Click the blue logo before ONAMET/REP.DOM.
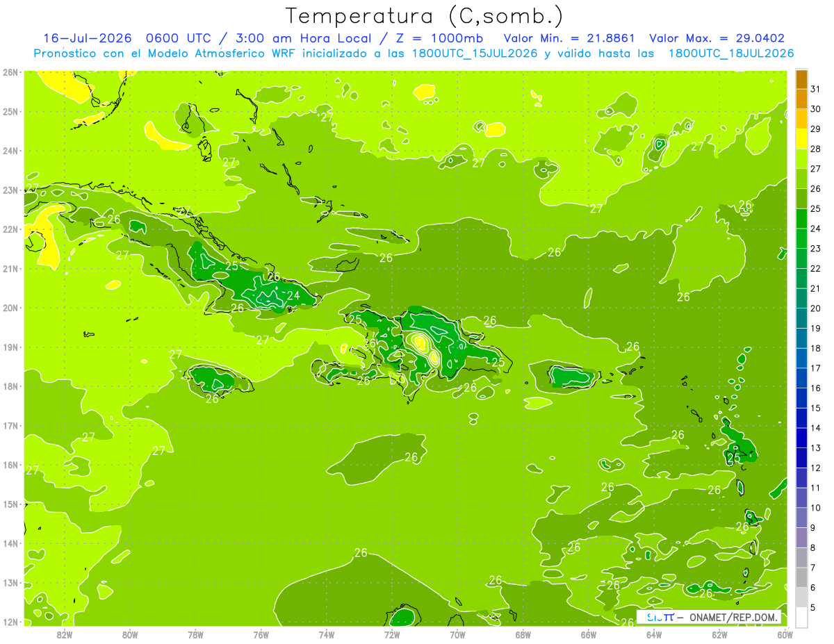This screenshot has width=834, height=644. point(660,617)
